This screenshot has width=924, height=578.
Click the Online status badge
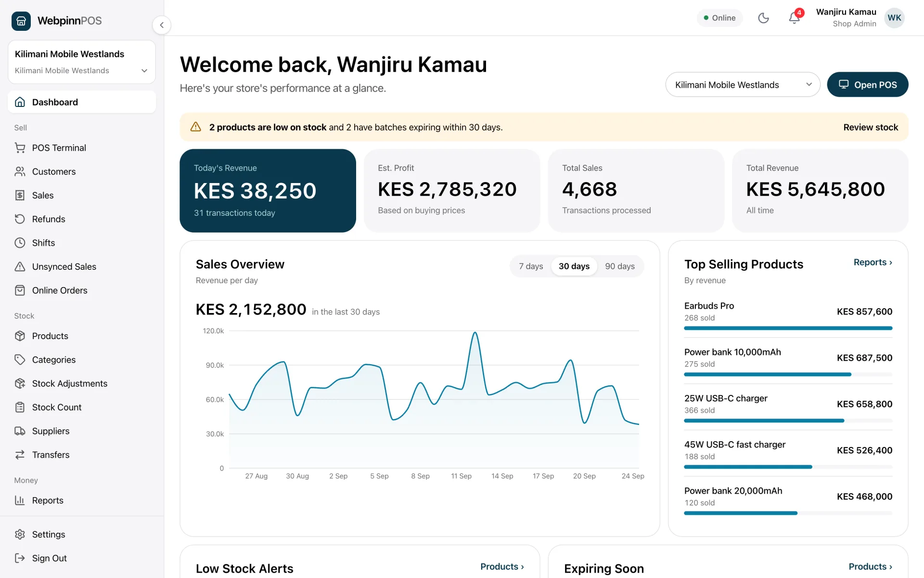tap(719, 18)
